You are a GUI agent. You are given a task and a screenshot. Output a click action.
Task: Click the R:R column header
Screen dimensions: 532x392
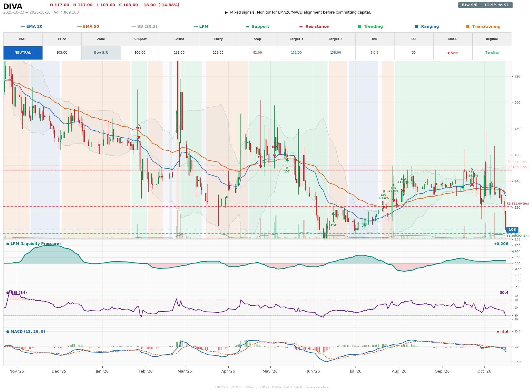pyautogui.click(x=374, y=39)
